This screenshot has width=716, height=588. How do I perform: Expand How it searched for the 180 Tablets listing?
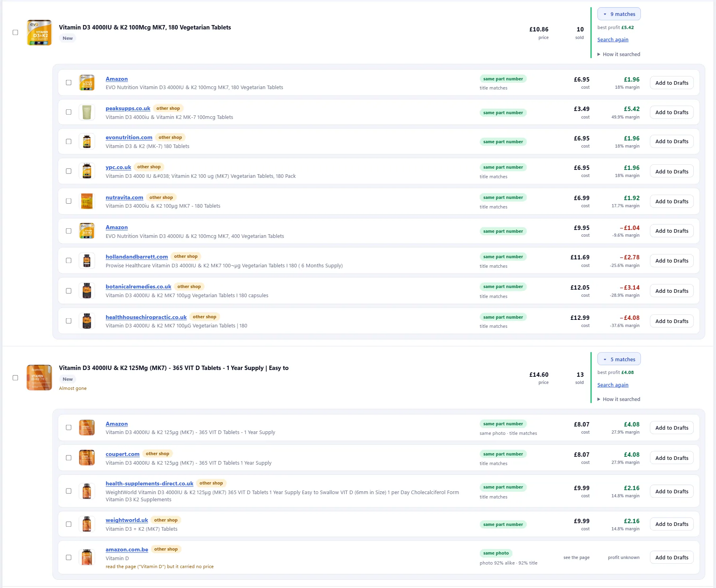pyautogui.click(x=619, y=54)
